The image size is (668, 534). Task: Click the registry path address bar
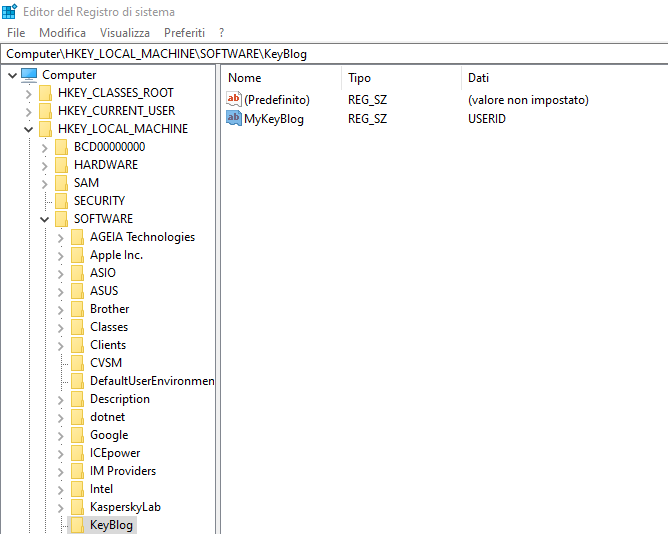click(334, 54)
